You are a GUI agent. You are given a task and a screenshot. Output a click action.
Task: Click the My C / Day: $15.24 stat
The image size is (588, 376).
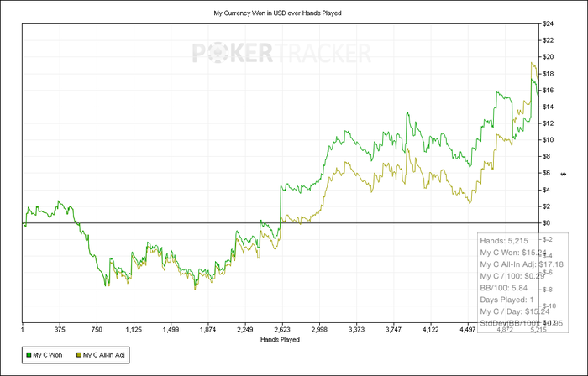click(514, 311)
